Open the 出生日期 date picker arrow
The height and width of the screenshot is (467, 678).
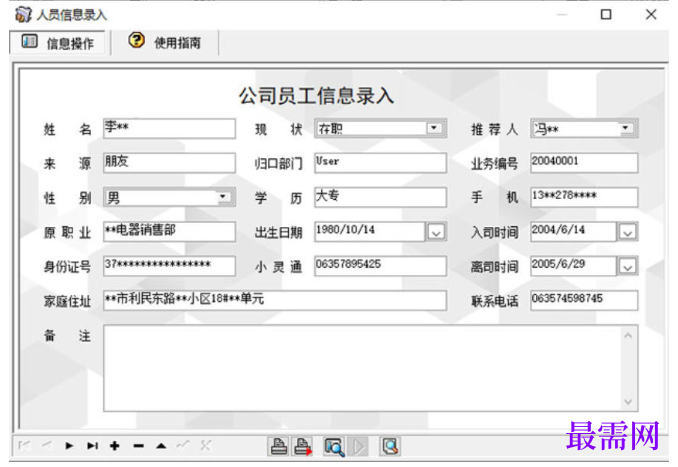coord(436,233)
